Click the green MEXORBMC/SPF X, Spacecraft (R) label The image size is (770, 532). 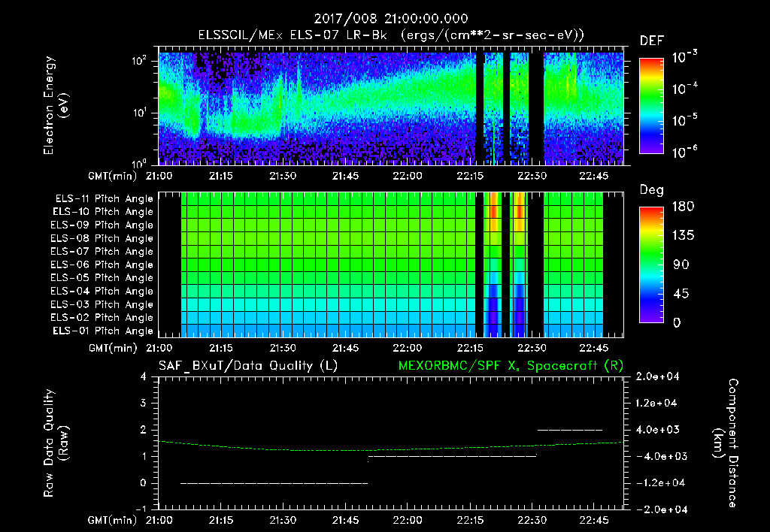pos(511,366)
